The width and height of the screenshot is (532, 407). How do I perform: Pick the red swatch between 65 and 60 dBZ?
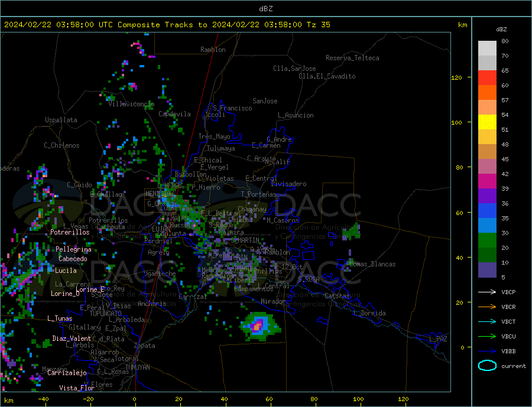(x=487, y=77)
